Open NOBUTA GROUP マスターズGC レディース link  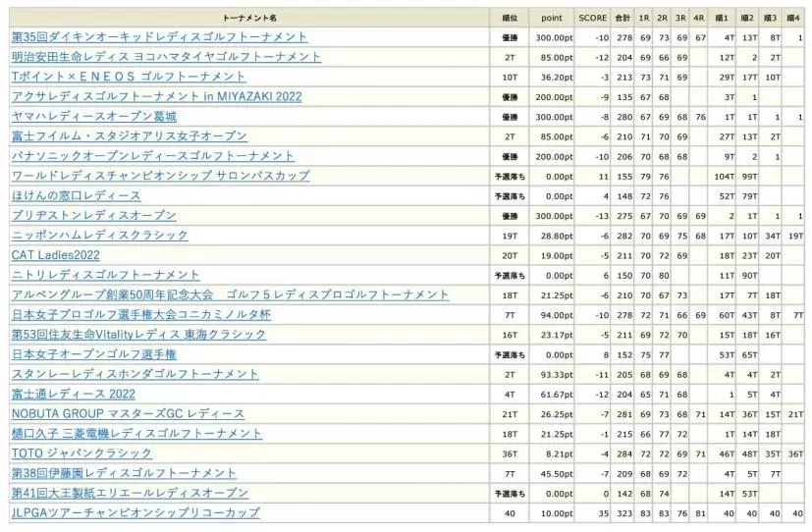pyautogui.click(x=128, y=414)
